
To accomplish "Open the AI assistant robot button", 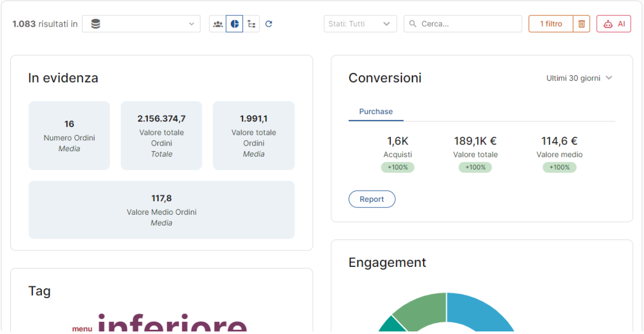I will coord(614,24).
